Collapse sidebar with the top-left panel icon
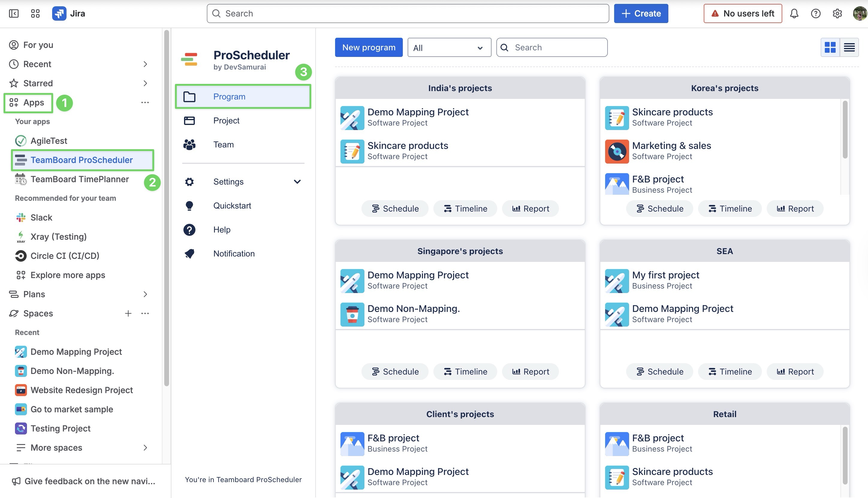The height and width of the screenshot is (498, 868). tap(14, 13)
